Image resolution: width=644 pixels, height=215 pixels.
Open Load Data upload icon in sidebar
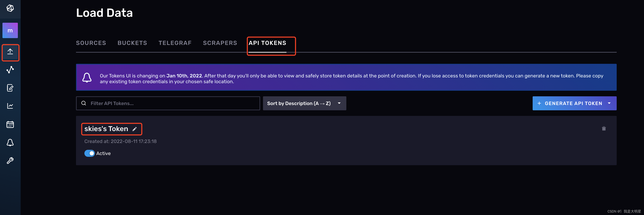click(x=10, y=52)
